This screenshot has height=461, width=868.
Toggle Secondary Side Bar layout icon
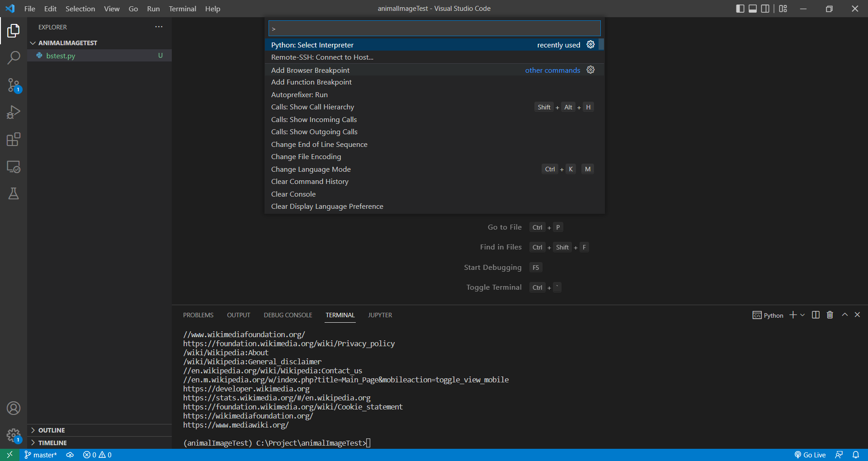click(x=765, y=9)
